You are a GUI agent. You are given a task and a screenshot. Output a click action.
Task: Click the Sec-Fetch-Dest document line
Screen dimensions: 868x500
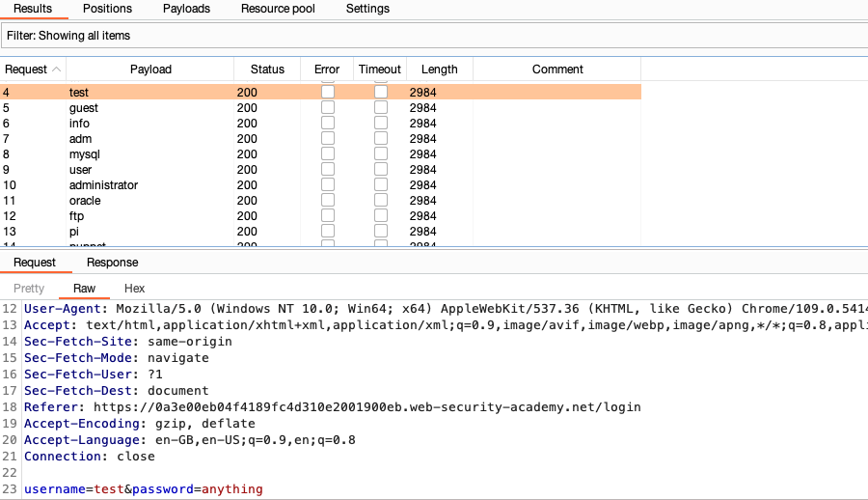pos(117,391)
